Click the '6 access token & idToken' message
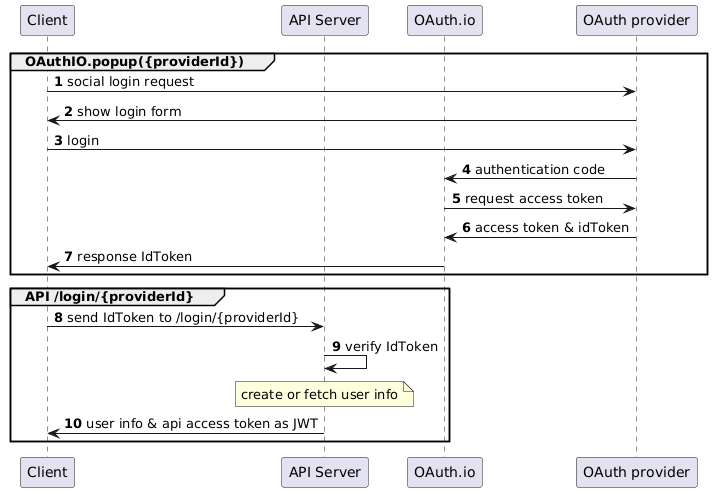722x494 pixels. pos(546,227)
